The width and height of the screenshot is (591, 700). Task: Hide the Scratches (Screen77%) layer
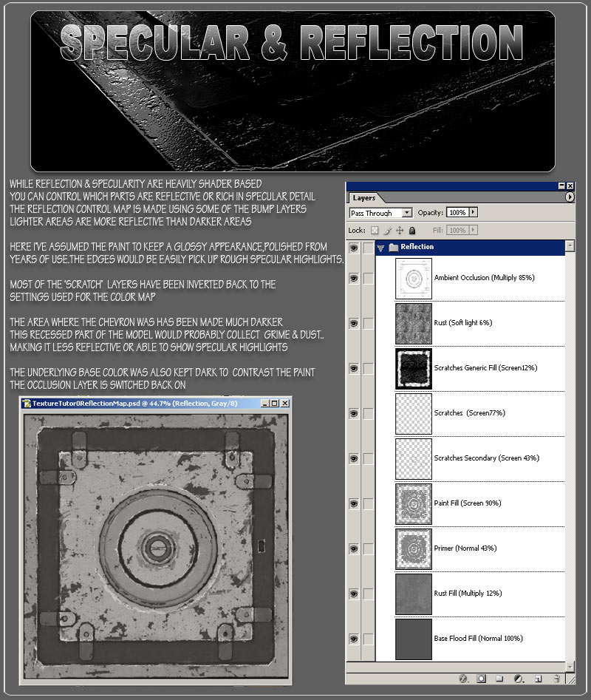(354, 413)
